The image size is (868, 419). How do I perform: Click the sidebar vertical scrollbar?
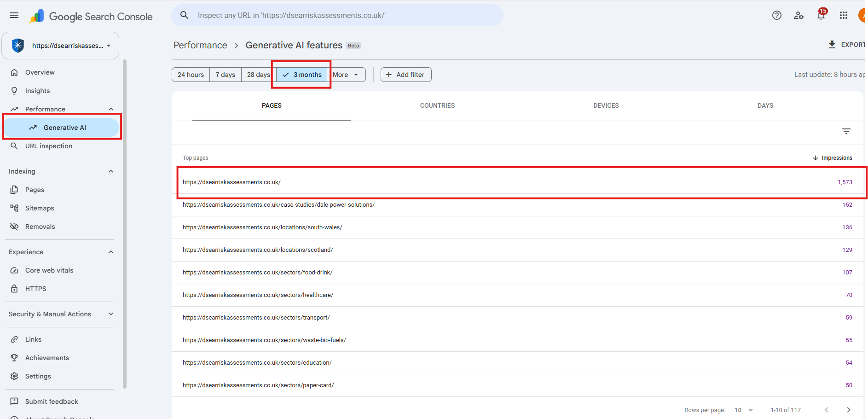tap(125, 224)
